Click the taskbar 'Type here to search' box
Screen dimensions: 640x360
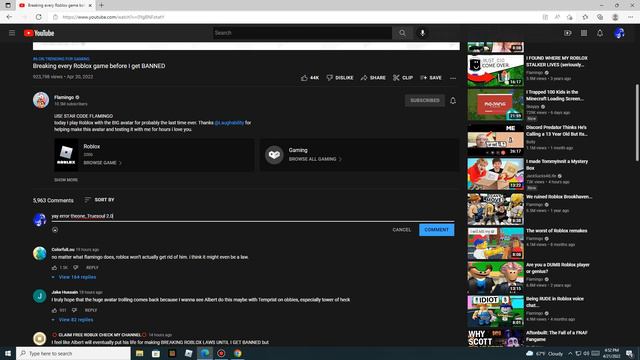[73, 353]
